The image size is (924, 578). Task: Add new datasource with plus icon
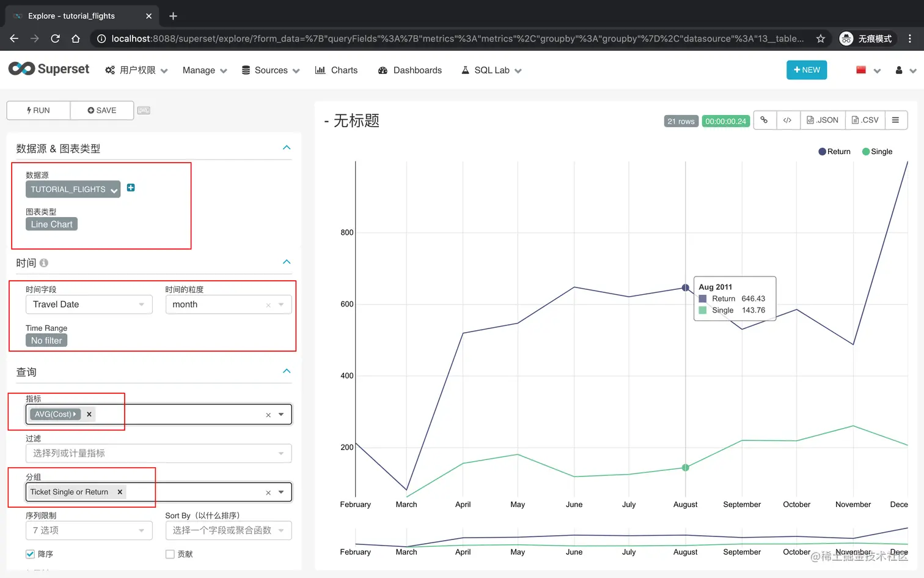[131, 188]
